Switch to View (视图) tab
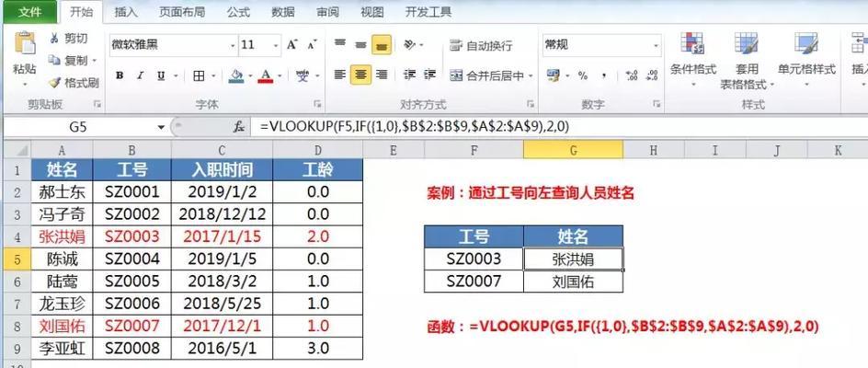The width and height of the screenshot is (868, 368). tap(372, 12)
